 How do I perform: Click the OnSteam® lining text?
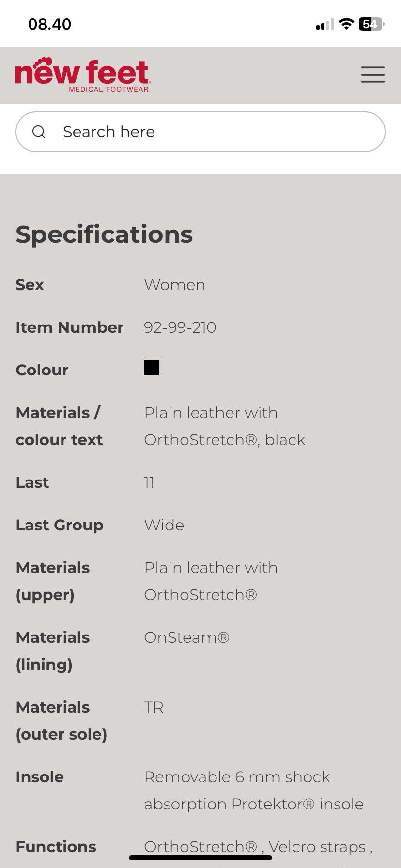tap(186, 637)
